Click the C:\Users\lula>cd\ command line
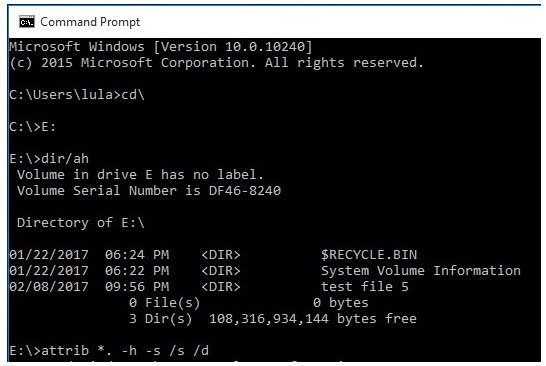Viewport: 546px width, 366px height. [77, 95]
